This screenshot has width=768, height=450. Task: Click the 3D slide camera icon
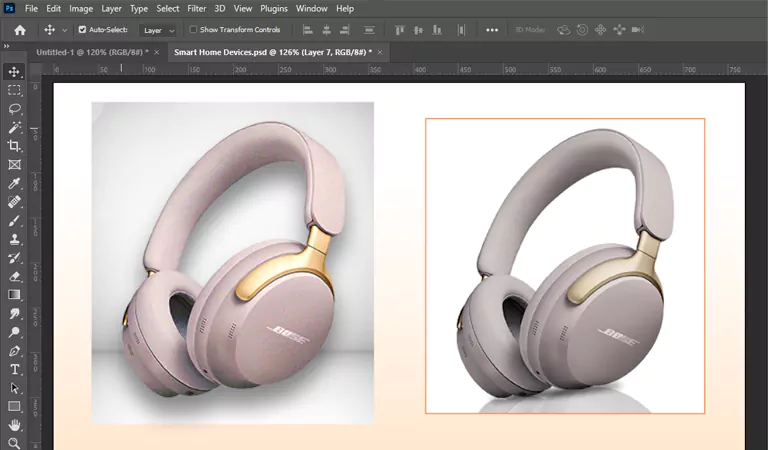[619, 30]
